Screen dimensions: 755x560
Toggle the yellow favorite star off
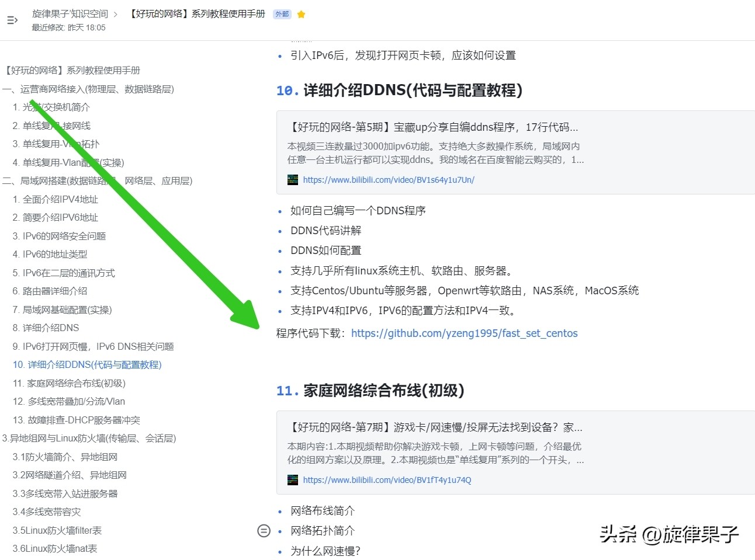[x=301, y=13]
